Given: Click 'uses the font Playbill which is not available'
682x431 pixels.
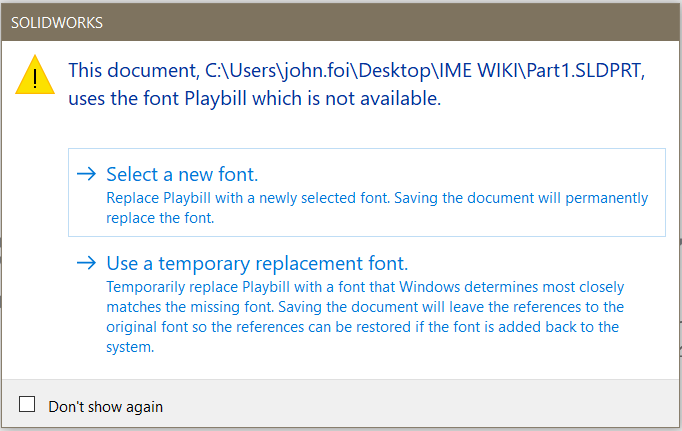Looking at the screenshot, I should (254, 99).
